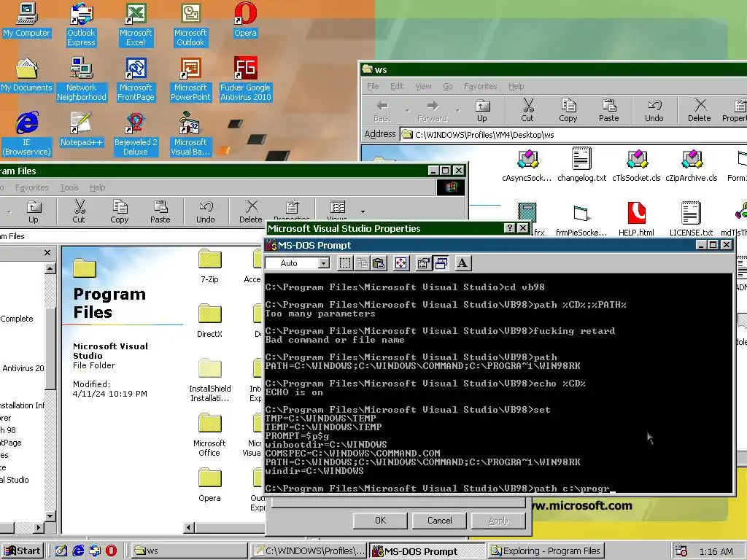747x560 pixels.
Task: Click Cut in the ws window toolbar
Action: click(x=527, y=110)
